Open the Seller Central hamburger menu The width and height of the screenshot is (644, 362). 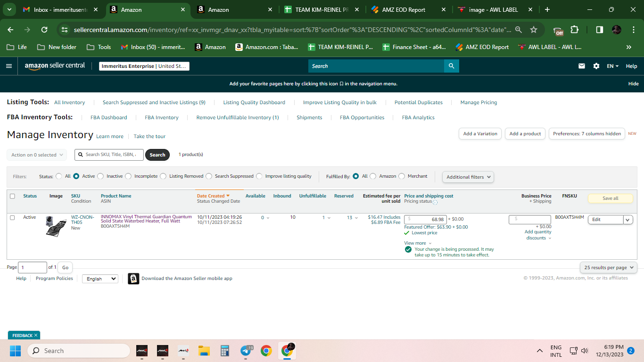click(9, 66)
